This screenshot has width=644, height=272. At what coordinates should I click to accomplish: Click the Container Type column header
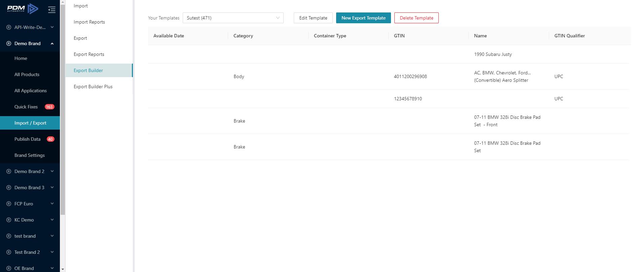pos(349,36)
